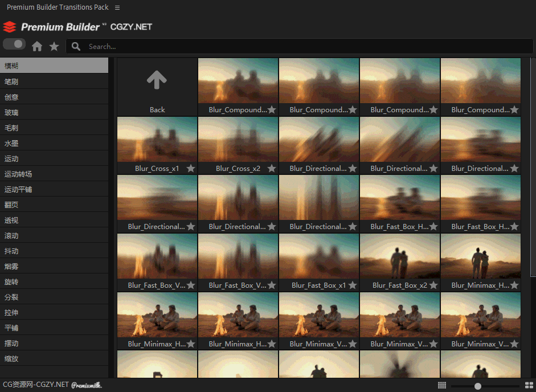The width and height of the screenshot is (536, 392).
Task: Click the Blur_Cross_x1 label text
Action: (x=157, y=168)
